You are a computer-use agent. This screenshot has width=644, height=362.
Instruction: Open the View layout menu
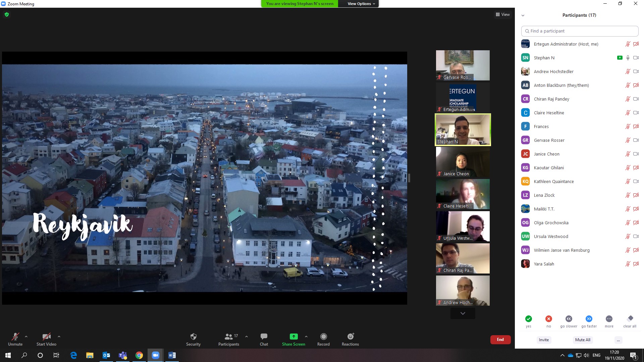[x=502, y=14]
